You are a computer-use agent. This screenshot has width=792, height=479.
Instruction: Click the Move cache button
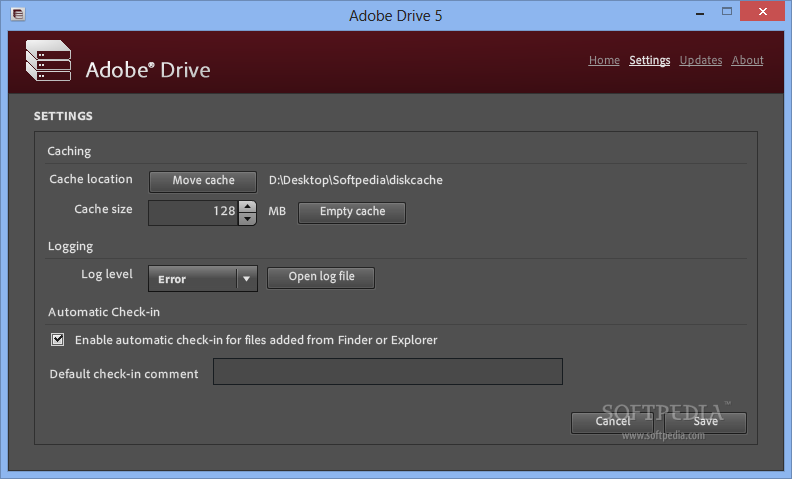(x=203, y=181)
